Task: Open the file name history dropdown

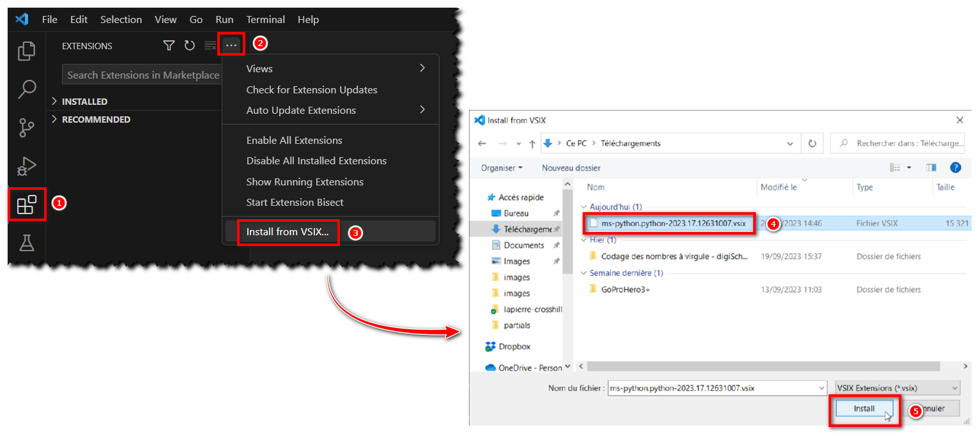Action: pyautogui.click(x=822, y=388)
